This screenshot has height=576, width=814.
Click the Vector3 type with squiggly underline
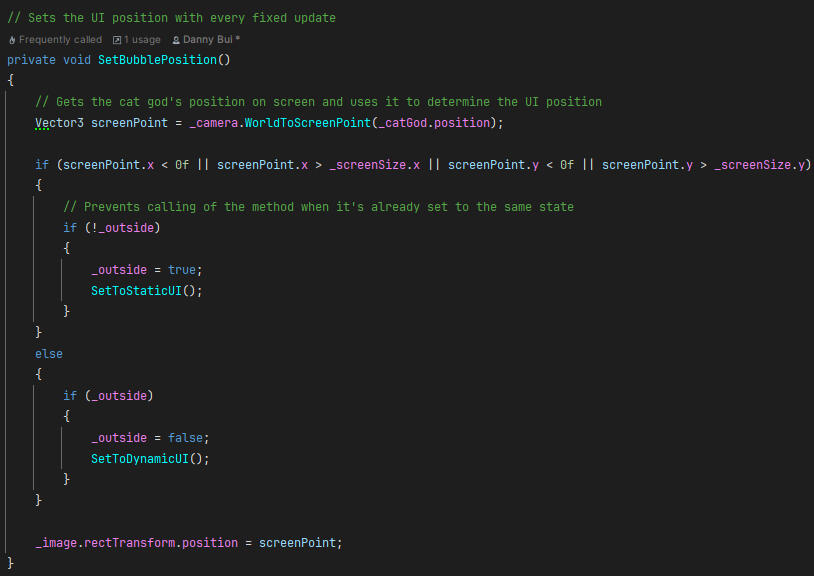59,123
